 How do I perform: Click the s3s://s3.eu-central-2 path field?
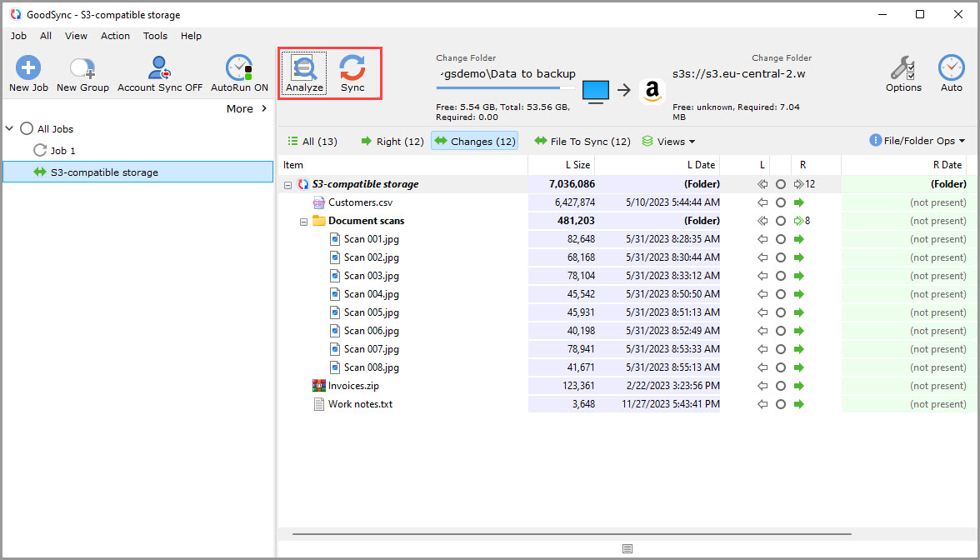click(x=738, y=73)
